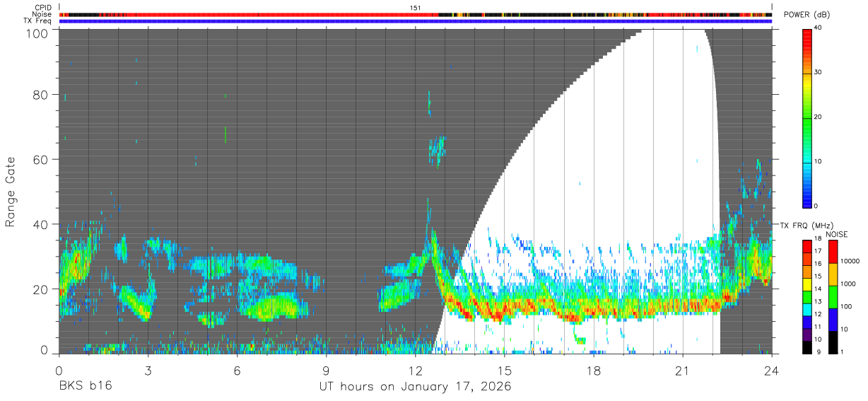Click the '1' noise legend value

[x=843, y=353]
